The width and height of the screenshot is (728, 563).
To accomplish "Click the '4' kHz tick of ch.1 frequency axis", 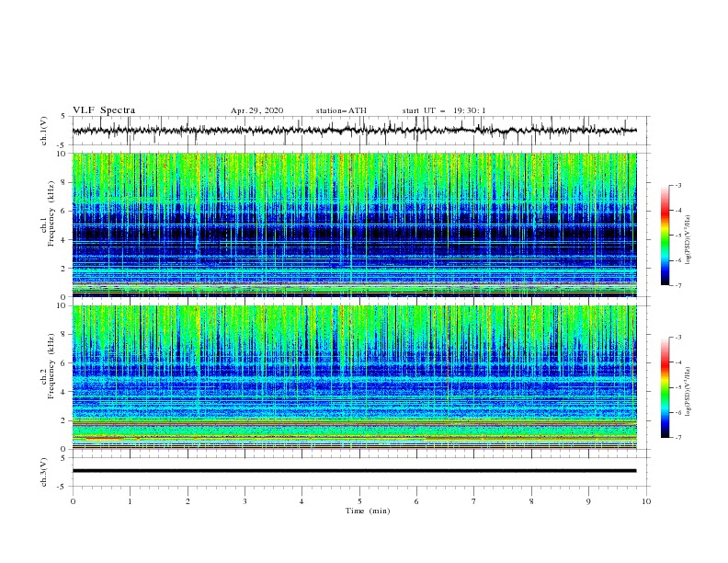I will pos(63,240).
